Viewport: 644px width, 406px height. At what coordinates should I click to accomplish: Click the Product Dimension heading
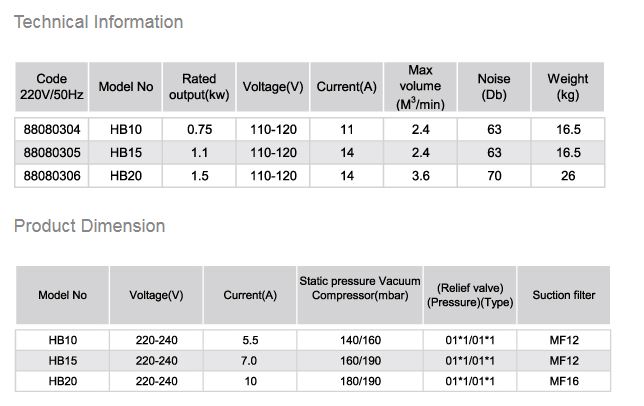(90, 226)
